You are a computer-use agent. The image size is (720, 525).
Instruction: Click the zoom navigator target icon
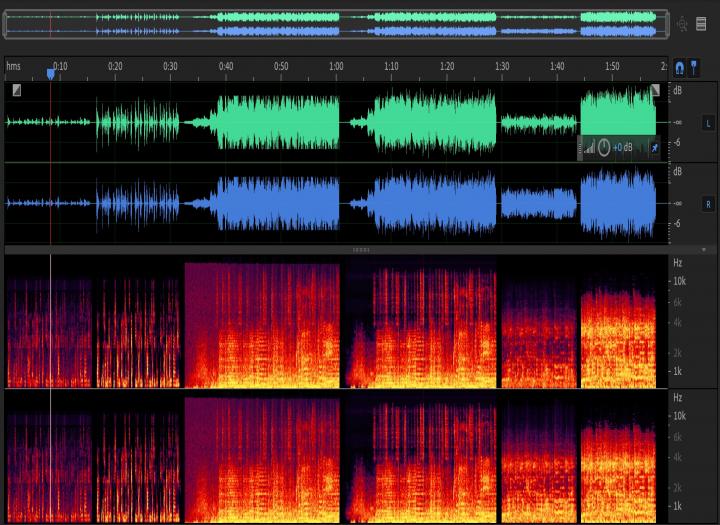point(683,24)
